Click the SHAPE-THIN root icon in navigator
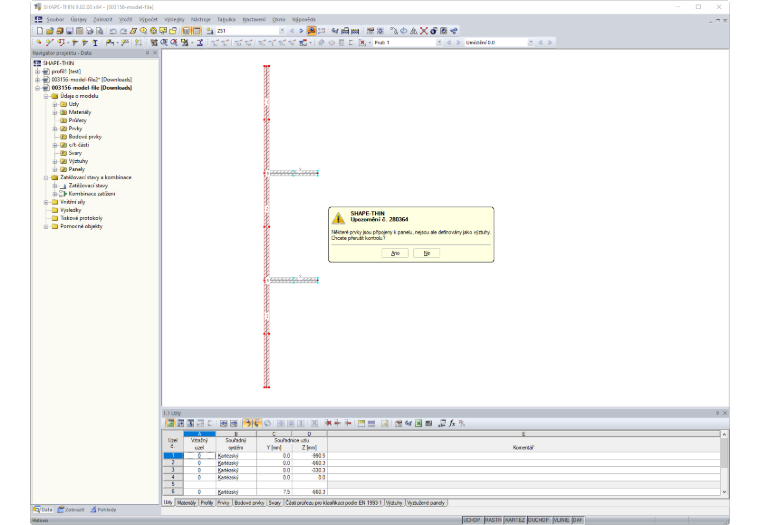760x525 pixels. (37, 63)
